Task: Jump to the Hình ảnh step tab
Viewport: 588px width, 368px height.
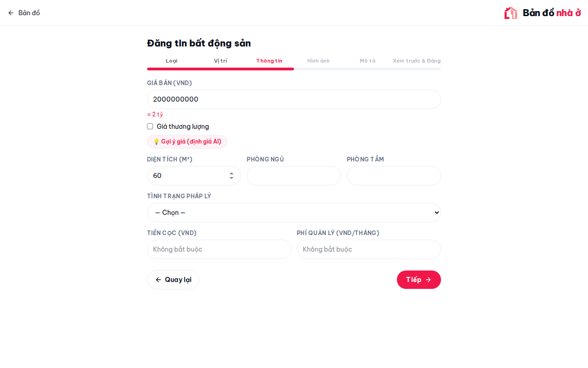Action: pos(318,61)
